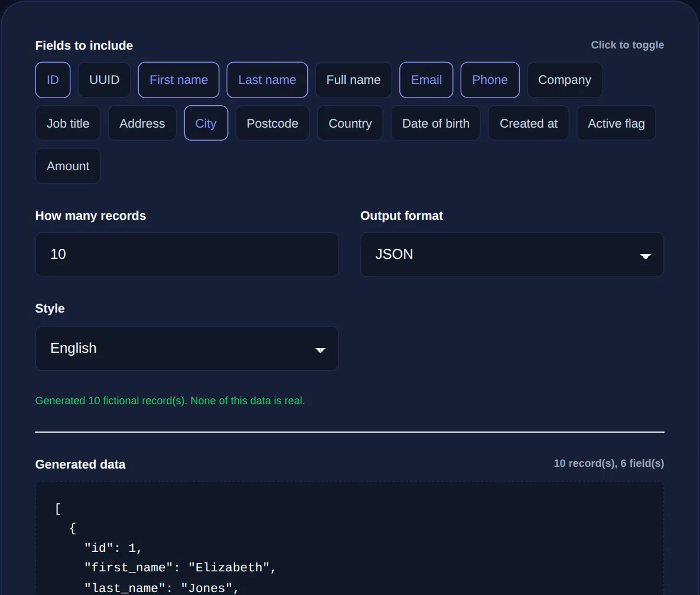Include the Full name field
The height and width of the screenshot is (595, 700).
tap(353, 80)
